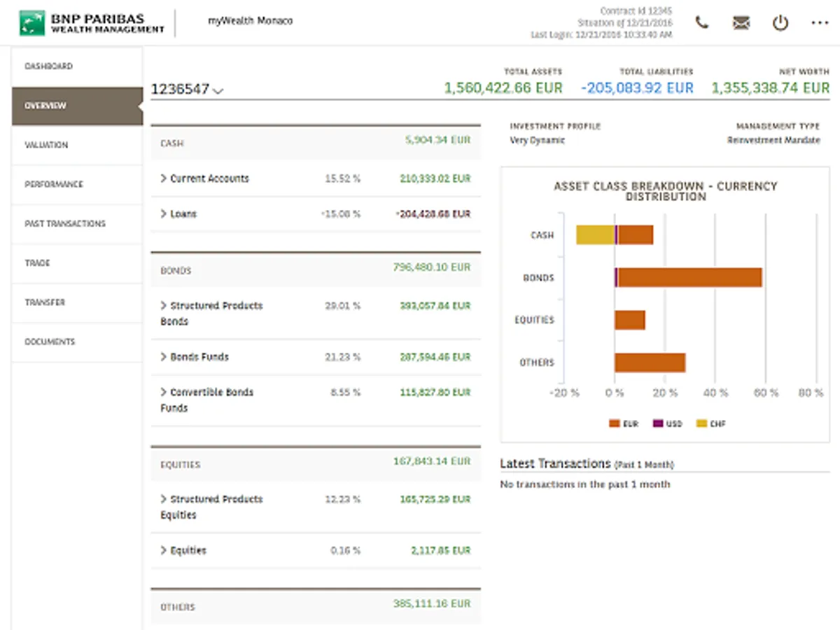
Task: Click the orange Others bar
Action: pyautogui.click(x=650, y=363)
